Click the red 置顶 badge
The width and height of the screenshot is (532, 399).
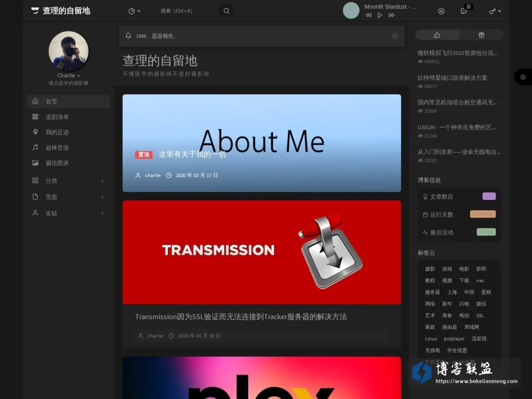click(144, 155)
